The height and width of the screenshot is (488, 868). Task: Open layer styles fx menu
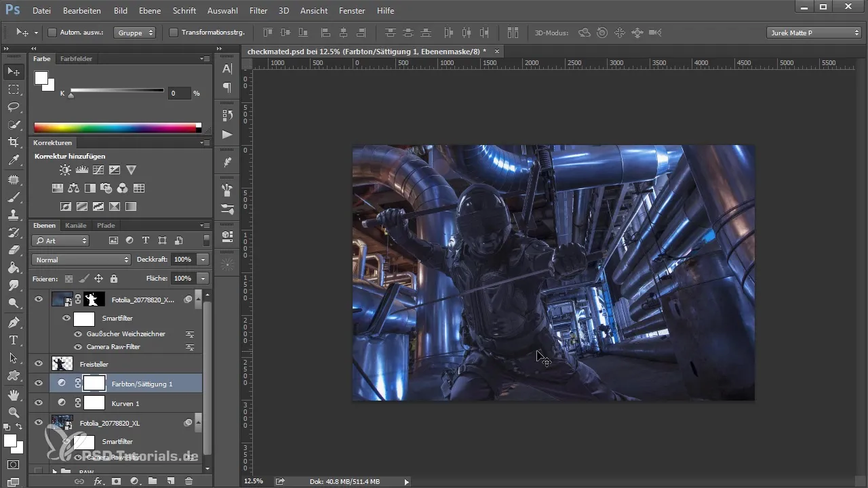[98, 481]
